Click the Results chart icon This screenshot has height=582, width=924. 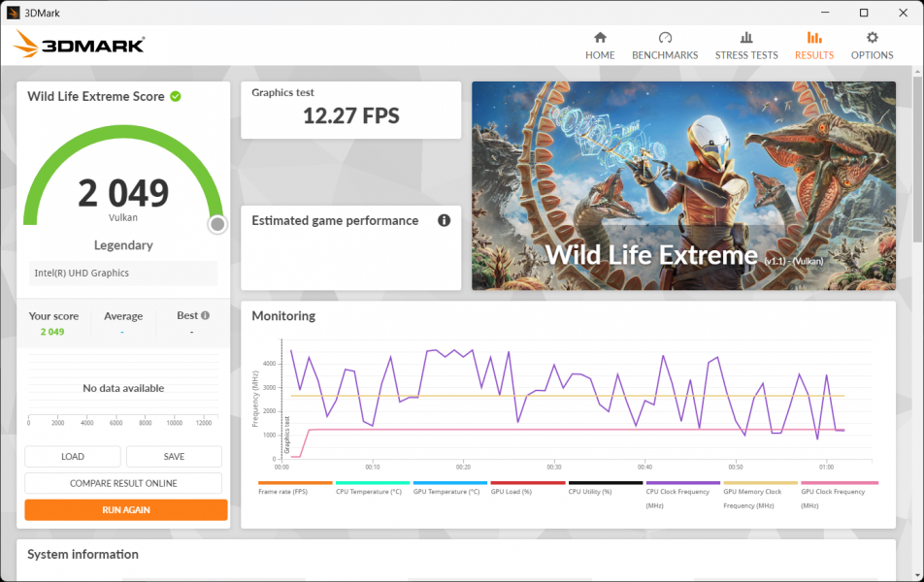(x=813, y=38)
